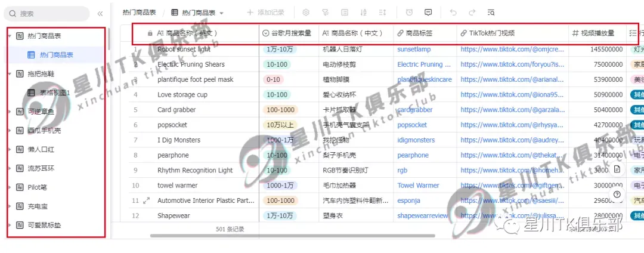Open find-in-table search icon

(x=491, y=13)
